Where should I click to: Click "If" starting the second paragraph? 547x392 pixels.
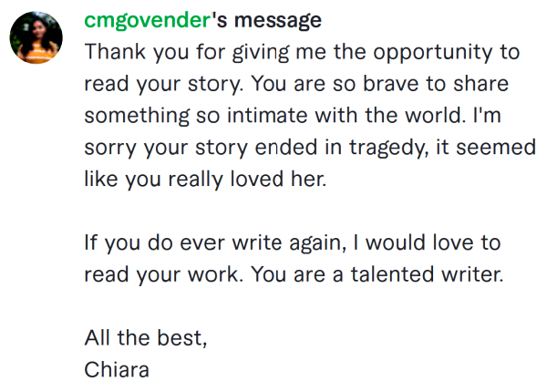91,242
